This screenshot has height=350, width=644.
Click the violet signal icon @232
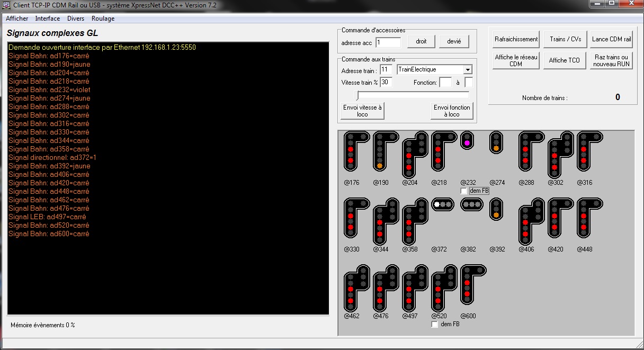pos(467,141)
